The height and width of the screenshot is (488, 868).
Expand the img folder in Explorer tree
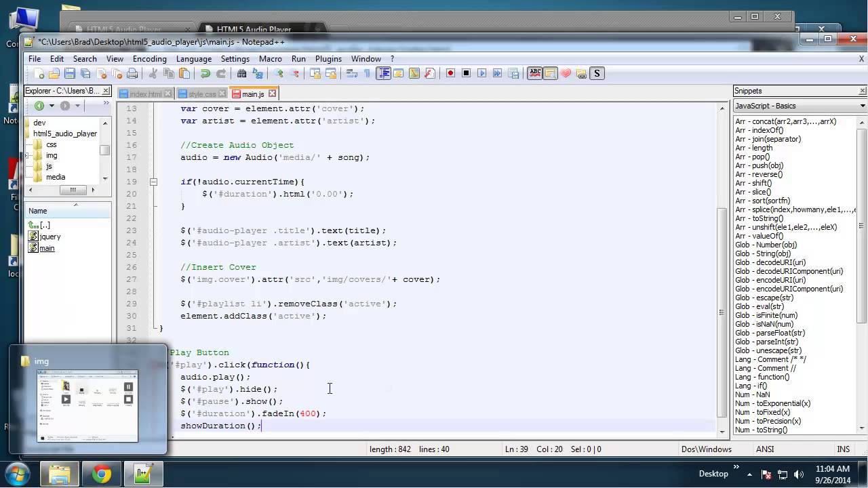coord(27,155)
